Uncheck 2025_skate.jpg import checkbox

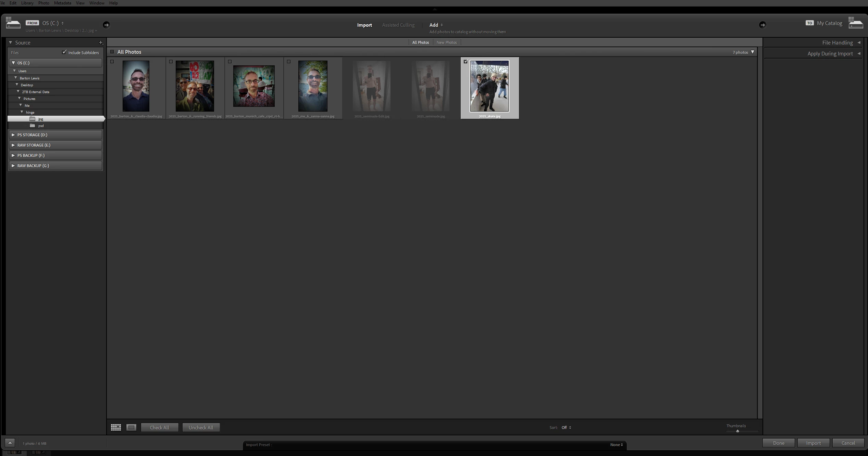coord(466,62)
